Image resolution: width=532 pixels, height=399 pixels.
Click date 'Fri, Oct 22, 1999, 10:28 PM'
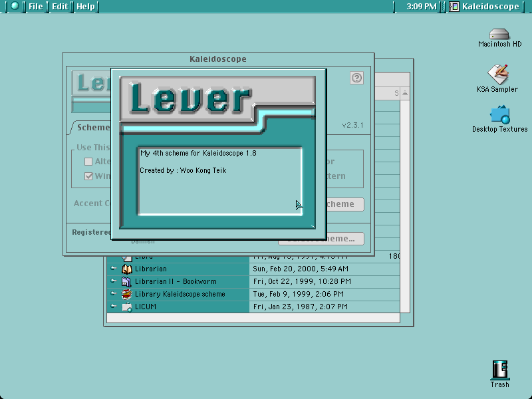tap(302, 281)
